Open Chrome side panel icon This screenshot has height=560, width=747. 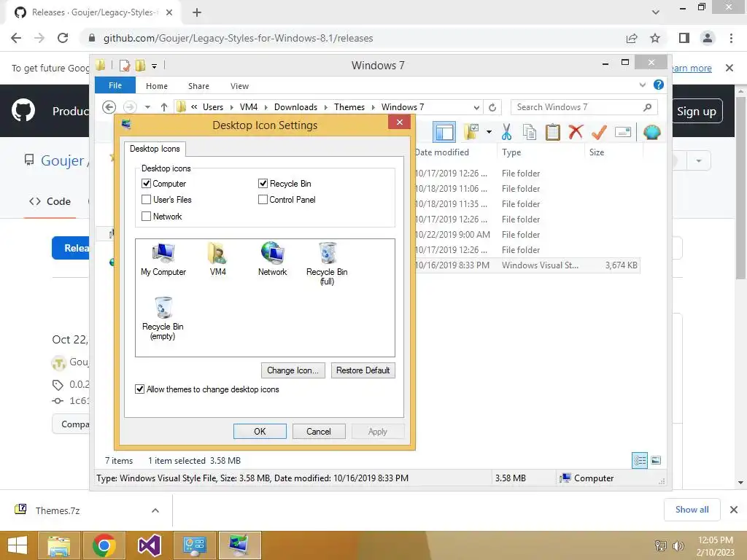click(x=684, y=38)
